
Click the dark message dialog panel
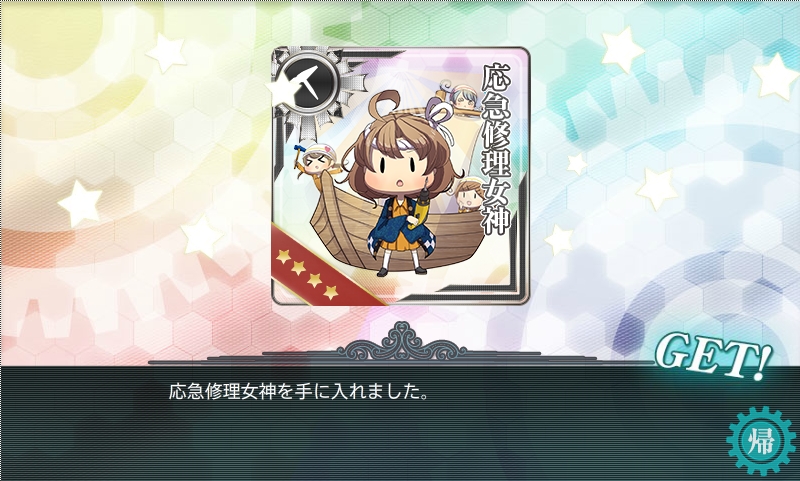click(x=400, y=423)
